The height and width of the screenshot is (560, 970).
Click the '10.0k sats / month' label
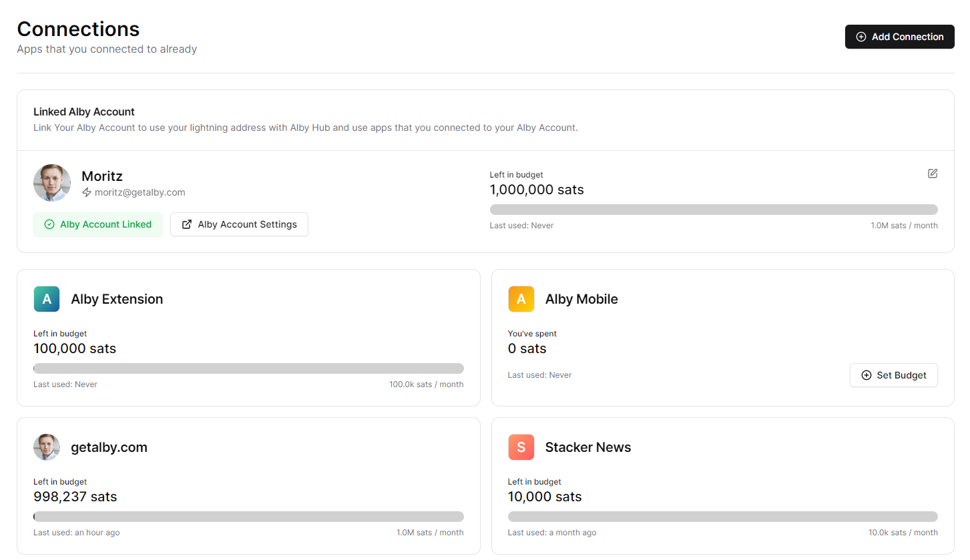[x=903, y=533]
